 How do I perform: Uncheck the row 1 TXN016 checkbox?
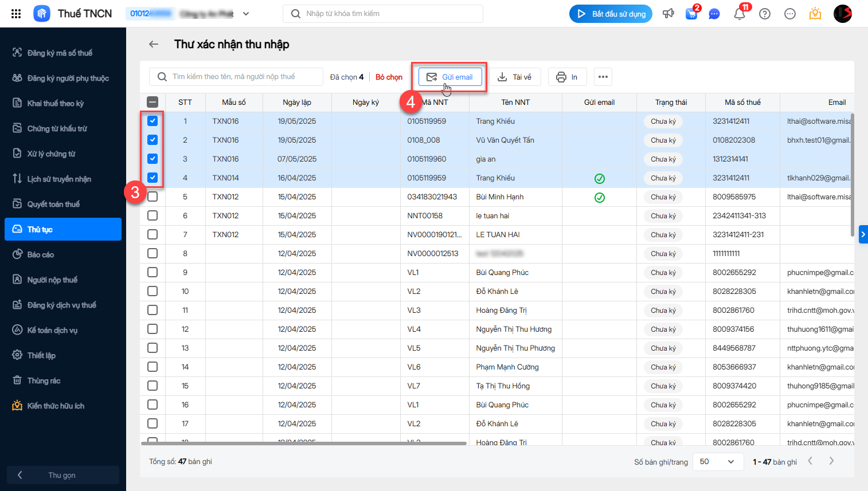tap(153, 121)
